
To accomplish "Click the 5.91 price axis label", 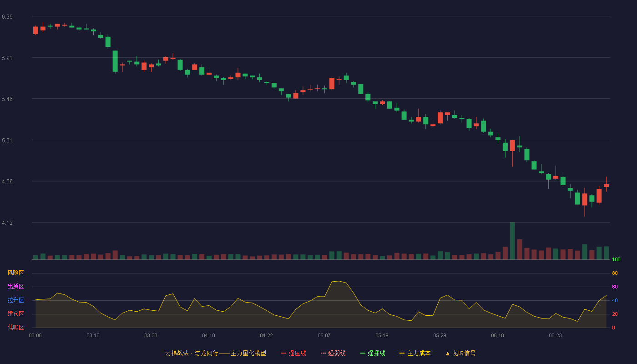I will click(x=7, y=58).
